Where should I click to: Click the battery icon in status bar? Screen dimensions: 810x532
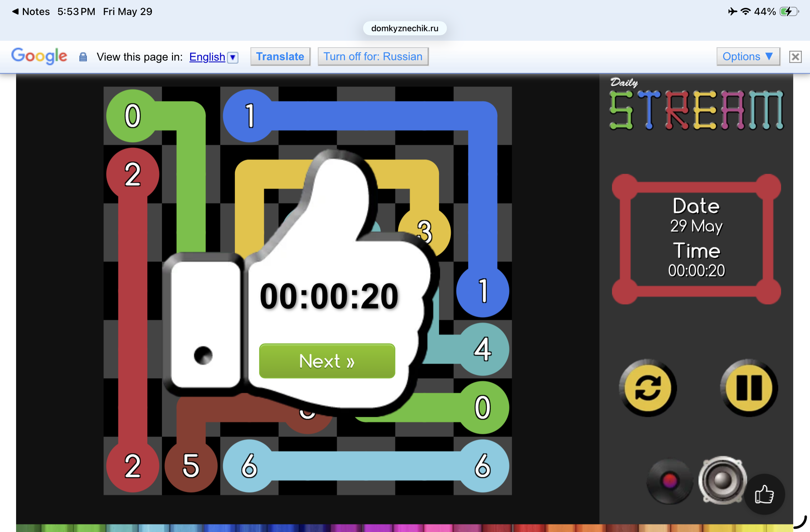click(x=789, y=11)
